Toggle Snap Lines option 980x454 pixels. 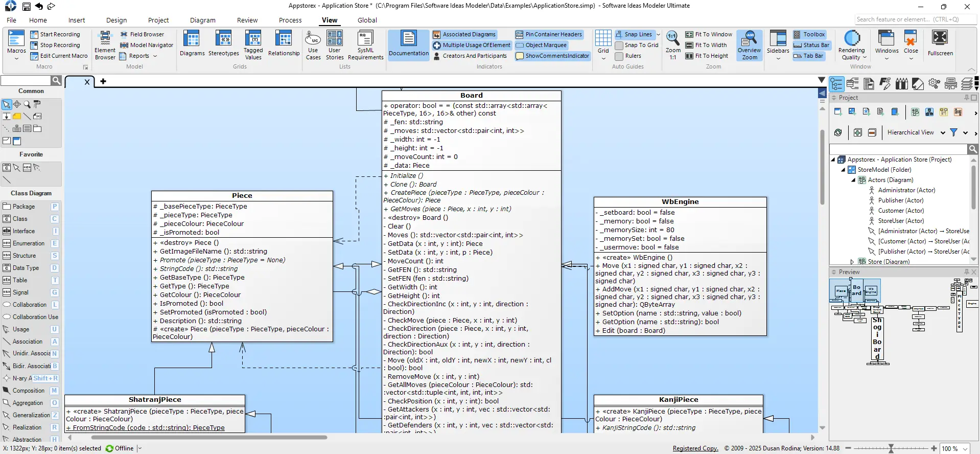pyautogui.click(x=634, y=34)
